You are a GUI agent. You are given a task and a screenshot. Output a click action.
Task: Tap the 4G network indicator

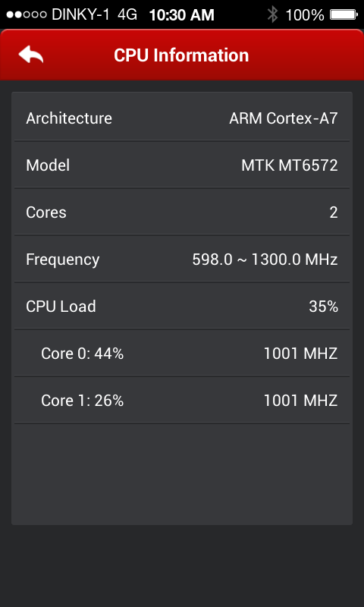127,14
